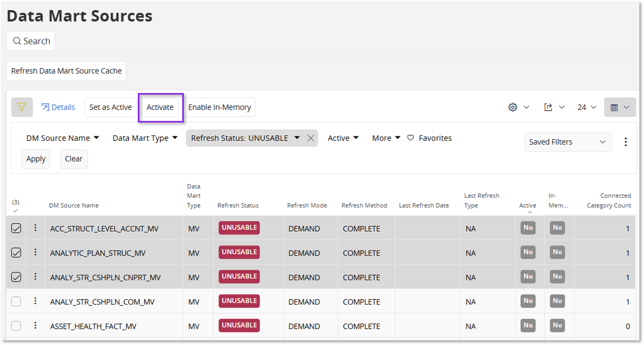The height and width of the screenshot is (345, 644).
Task: Click Refresh Data Mart Source Cache
Action: 66,71
